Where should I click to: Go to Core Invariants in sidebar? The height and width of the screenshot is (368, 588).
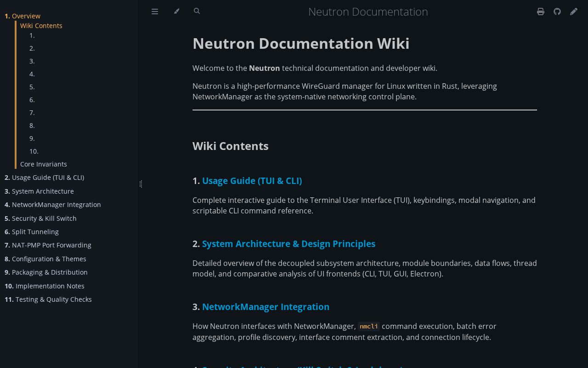point(44,164)
